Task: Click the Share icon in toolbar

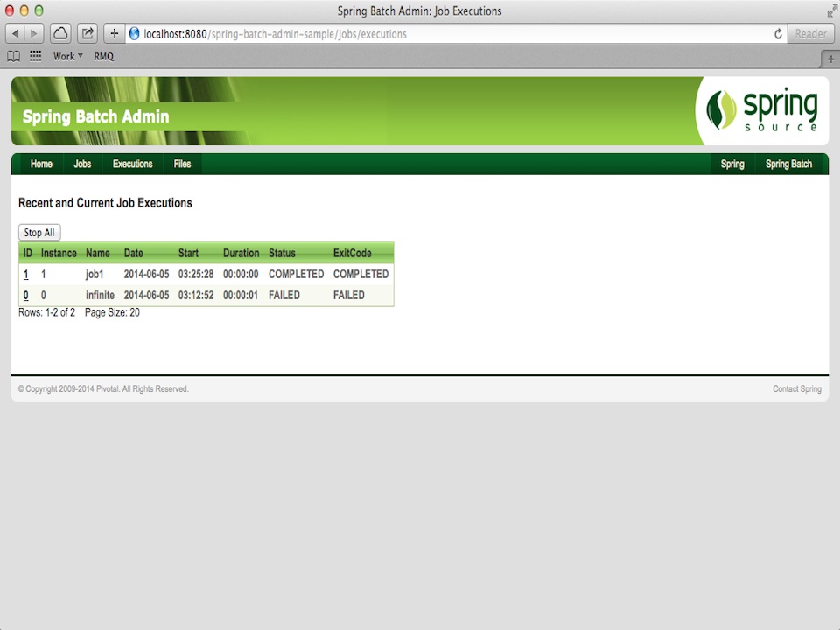Action: point(87,34)
